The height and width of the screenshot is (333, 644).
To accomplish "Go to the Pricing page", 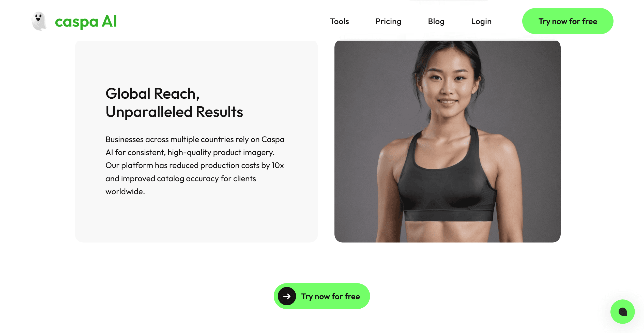I will pyautogui.click(x=388, y=22).
